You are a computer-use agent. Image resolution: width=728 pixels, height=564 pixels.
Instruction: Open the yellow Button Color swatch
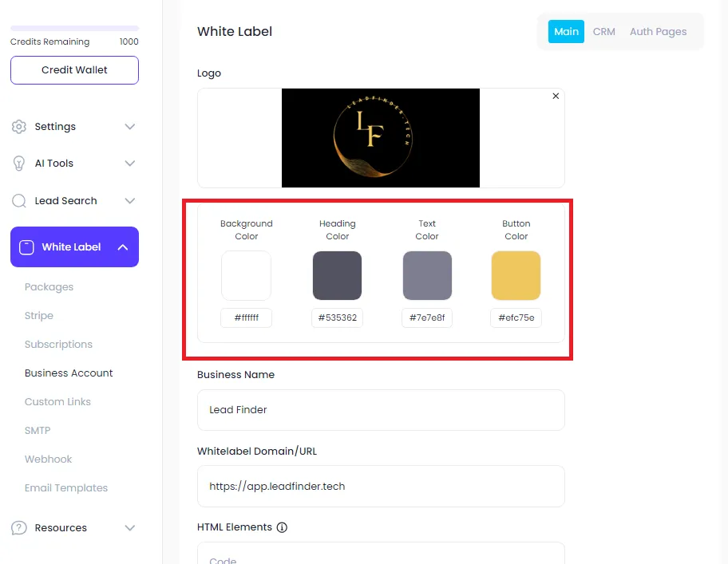516,275
